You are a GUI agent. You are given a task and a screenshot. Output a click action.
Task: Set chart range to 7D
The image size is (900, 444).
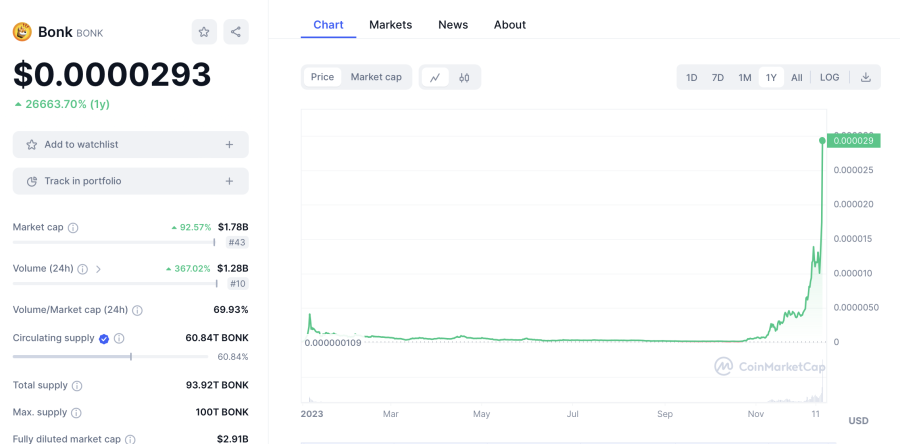[717, 77]
